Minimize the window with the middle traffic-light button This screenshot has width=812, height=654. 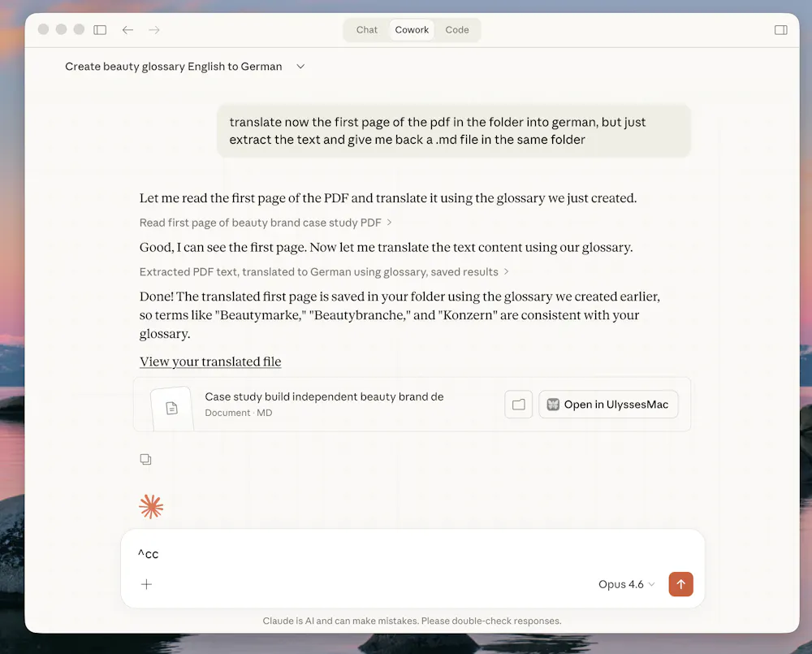61,29
